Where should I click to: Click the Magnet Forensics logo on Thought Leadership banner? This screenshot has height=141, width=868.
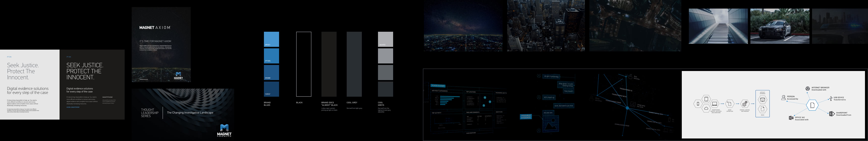(x=224, y=130)
